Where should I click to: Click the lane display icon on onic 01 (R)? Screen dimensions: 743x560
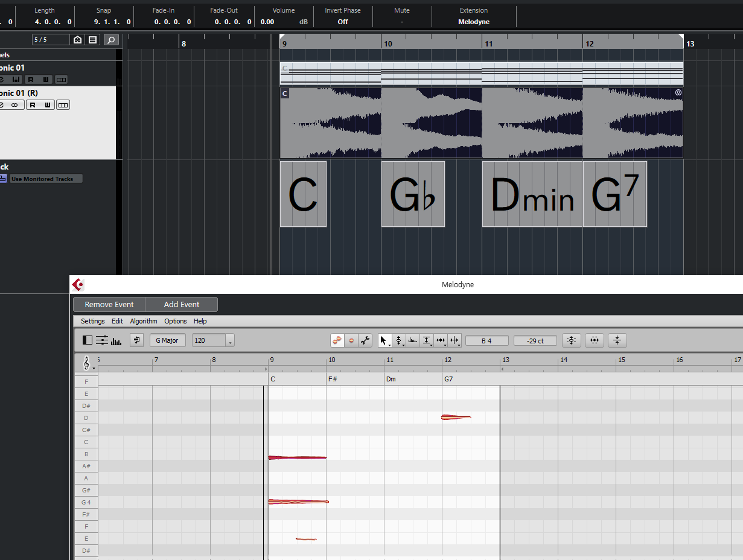pyautogui.click(x=63, y=105)
